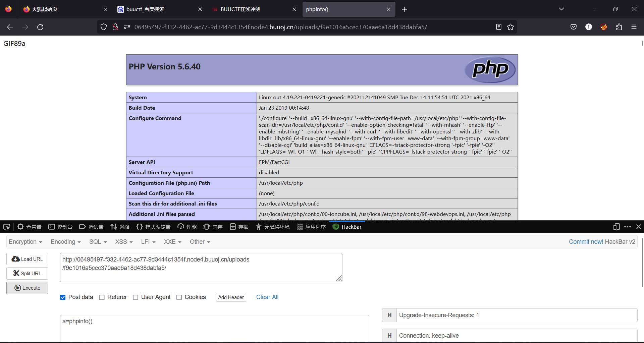The height and width of the screenshot is (343, 644).
Task: Bookmark this page with the star icon
Action: [511, 27]
